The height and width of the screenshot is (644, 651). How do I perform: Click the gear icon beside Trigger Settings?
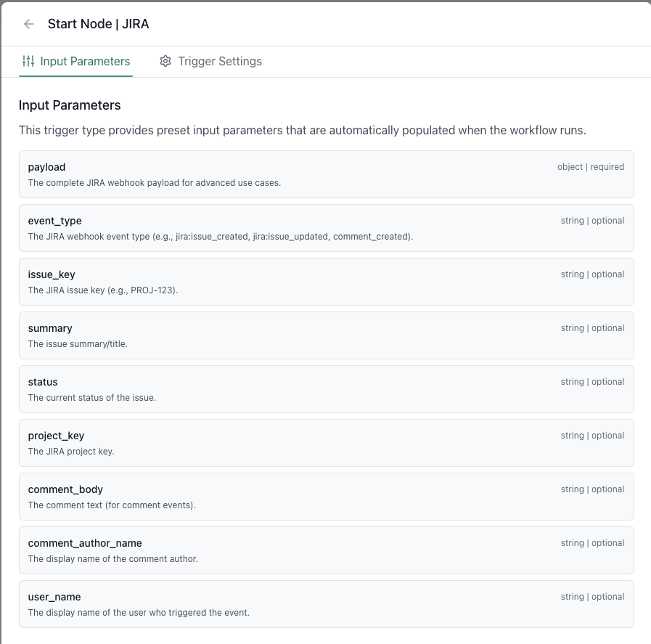[x=165, y=61]
